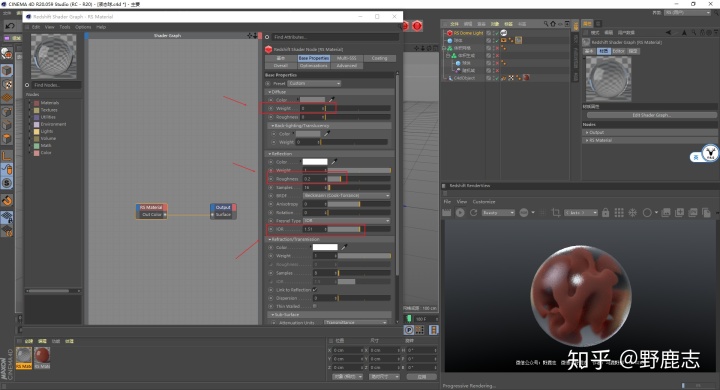This screenshot has height=390, width=720.
Task: Click the up arrow in Attribute Manager
Action: (x=684, y=33)
